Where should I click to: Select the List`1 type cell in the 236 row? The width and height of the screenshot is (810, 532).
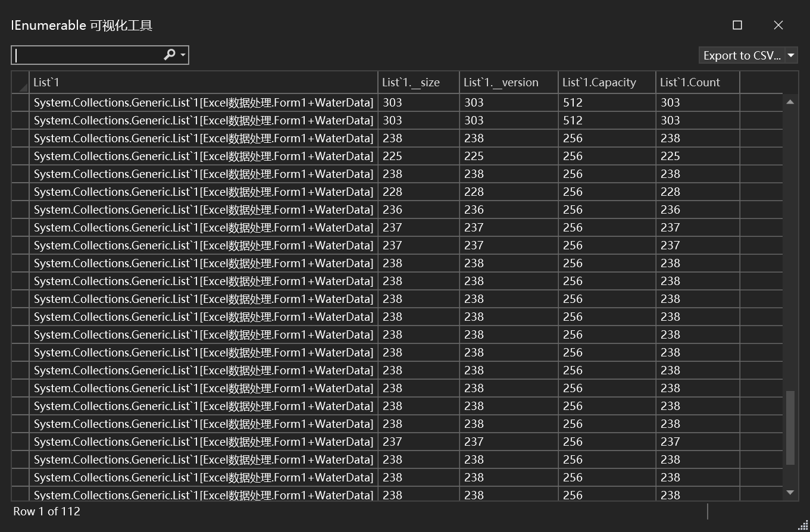point(204,209)
